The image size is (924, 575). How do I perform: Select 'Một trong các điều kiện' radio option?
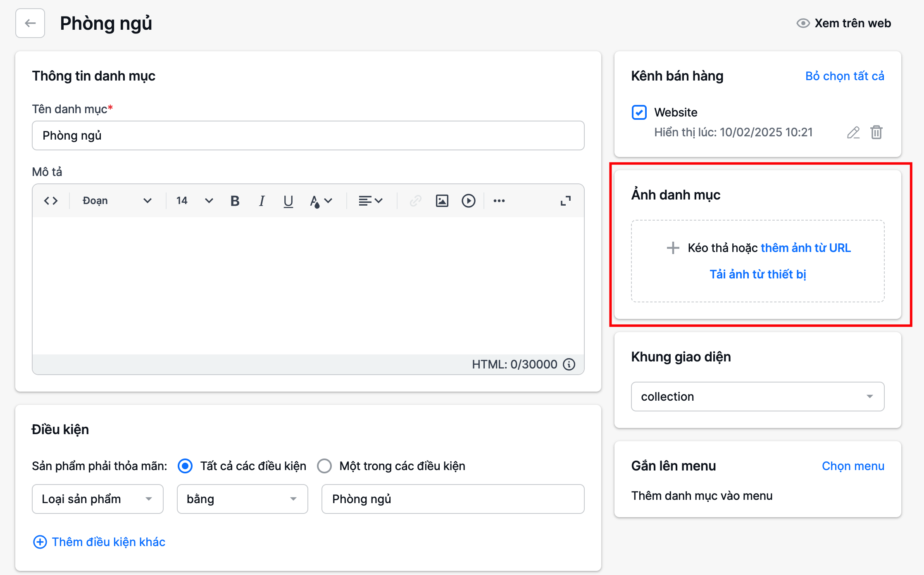[x=324, y=466]
